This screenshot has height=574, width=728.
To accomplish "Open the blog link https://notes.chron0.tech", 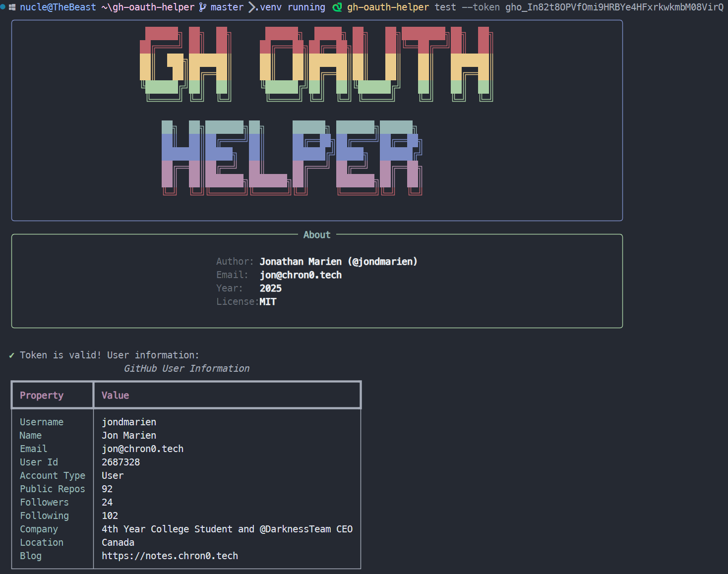I will coord(170,556).
